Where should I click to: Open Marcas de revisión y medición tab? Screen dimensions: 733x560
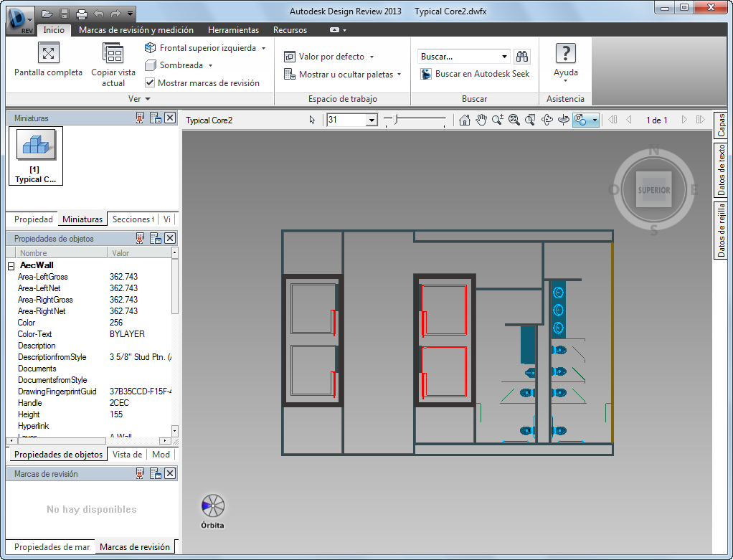[x=136, y=30]
